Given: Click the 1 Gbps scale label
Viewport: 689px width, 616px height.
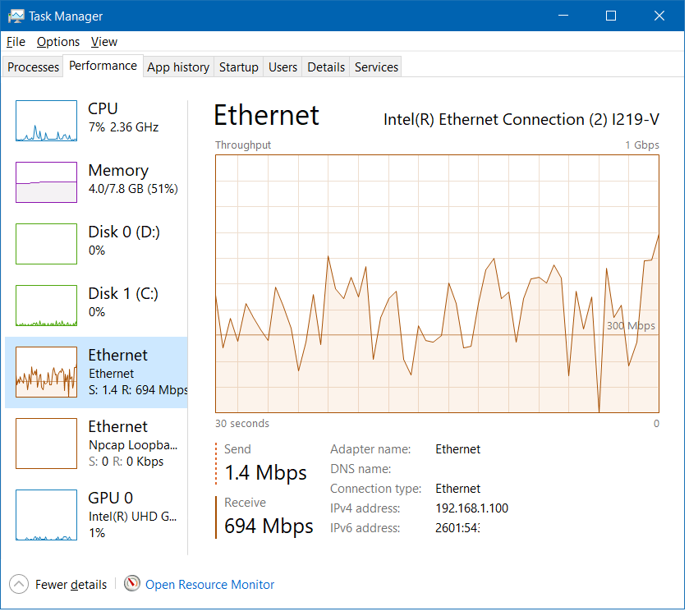Looking at the screenshot, I should (642, 145).
